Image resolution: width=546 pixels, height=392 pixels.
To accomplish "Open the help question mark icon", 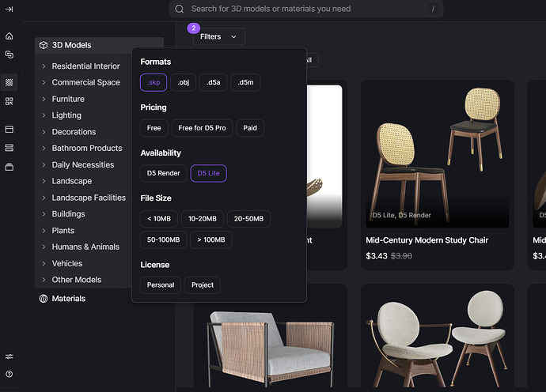I will (9, 374).
